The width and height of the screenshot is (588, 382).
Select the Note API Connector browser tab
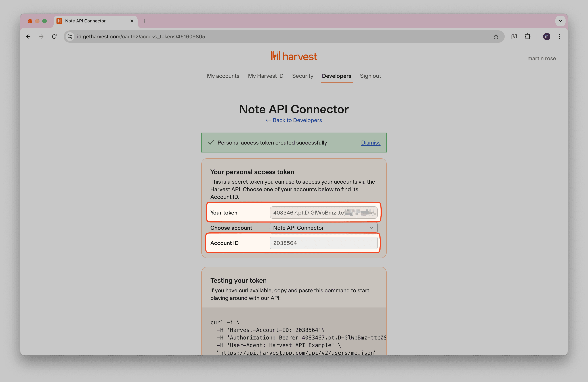(x=95, y=21)
